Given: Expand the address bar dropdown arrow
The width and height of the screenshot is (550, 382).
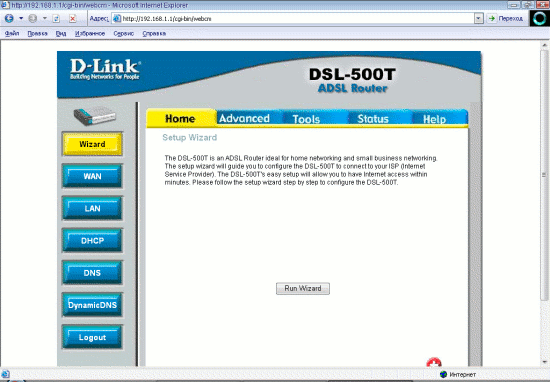Looking at the screenshot, I should pyautogui.click(x=478, y=19).
